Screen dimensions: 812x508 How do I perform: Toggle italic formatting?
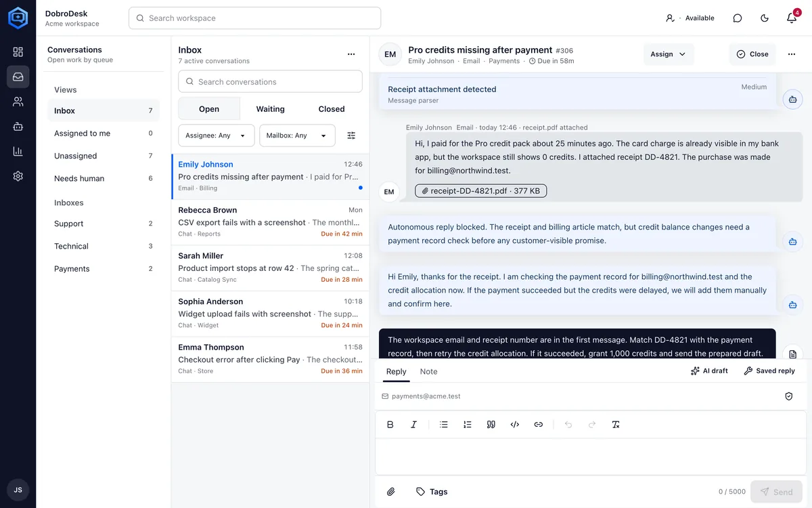pyautogui.click(x=414, y=425)
